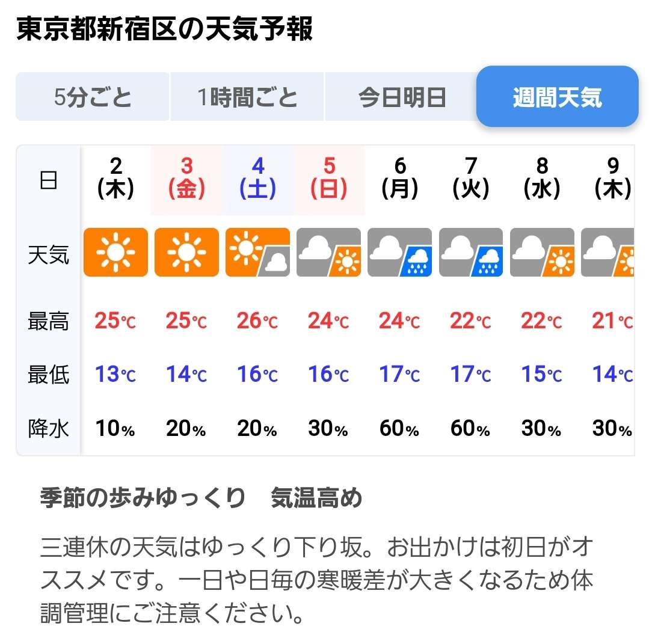Tap the weather icon for Thursday the 9th
Screen dimensions: 649x644
click(x=607, y=253)
